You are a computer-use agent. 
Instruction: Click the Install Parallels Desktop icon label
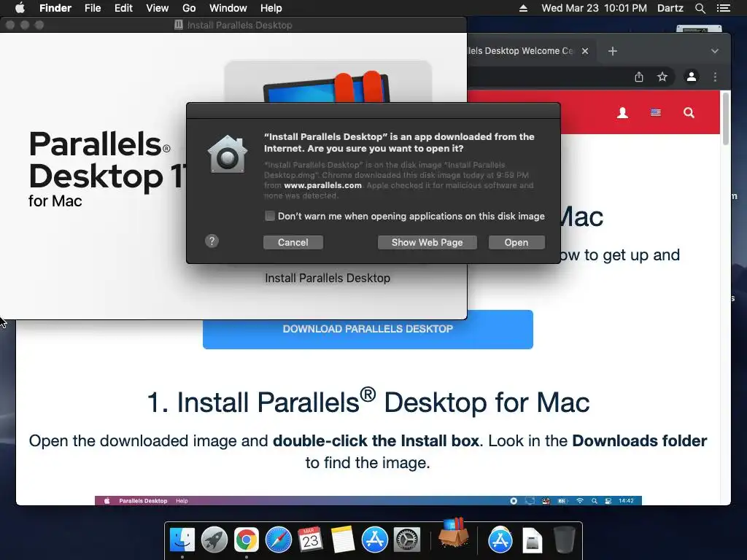coord(328,278)
